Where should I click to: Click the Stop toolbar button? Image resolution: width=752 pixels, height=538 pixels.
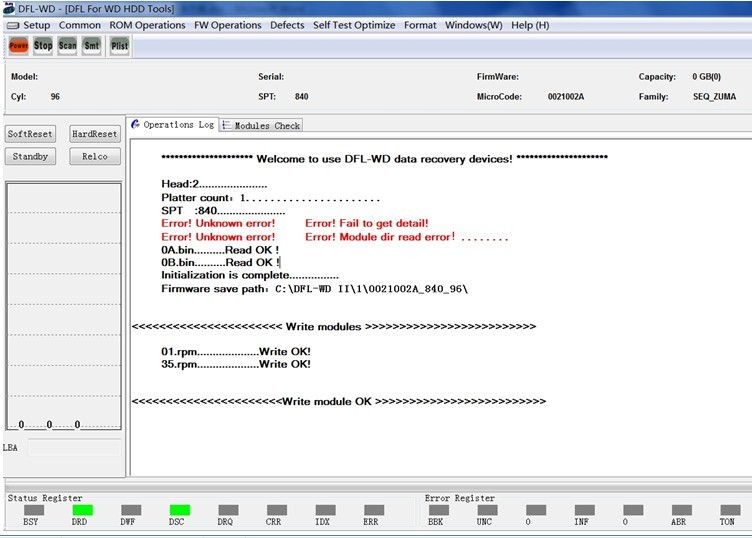pos(43,46)
